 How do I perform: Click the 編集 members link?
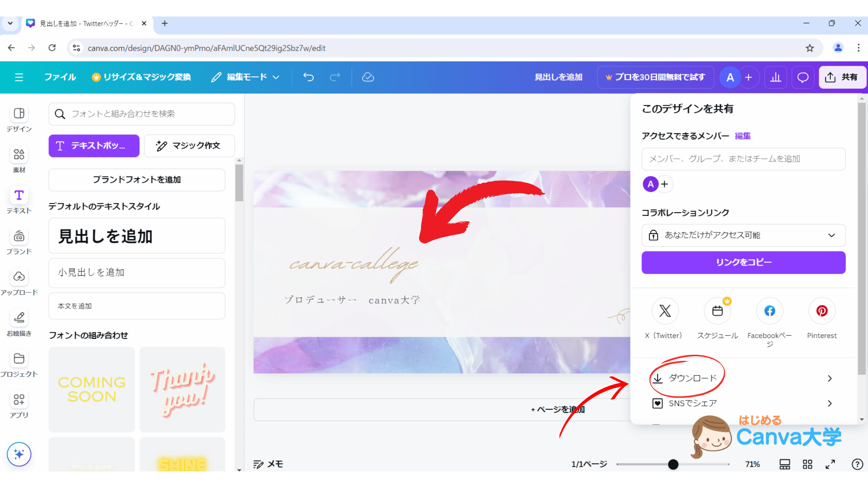[742, 136]
